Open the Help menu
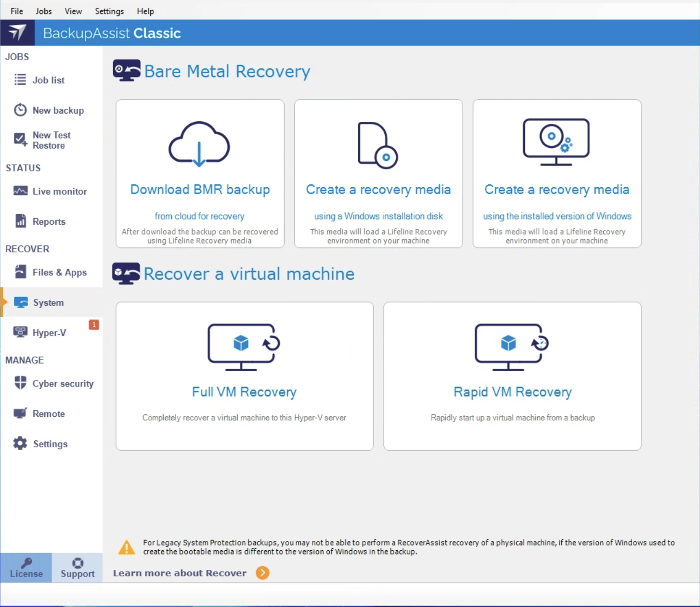The width and height of the screenshot is (700, 607). (x=145, y=11)
